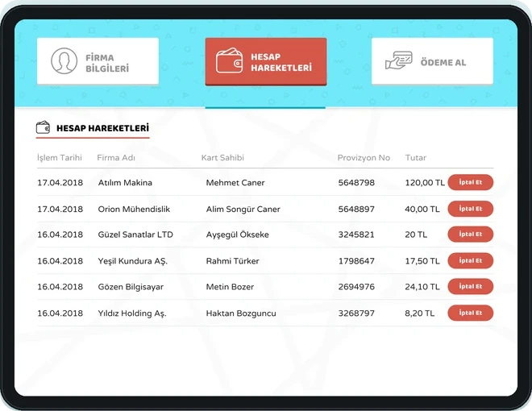Select Yeşil Kundura AŞ. in the table
Screen dimensions: 532x411
[x=133, y=261]
